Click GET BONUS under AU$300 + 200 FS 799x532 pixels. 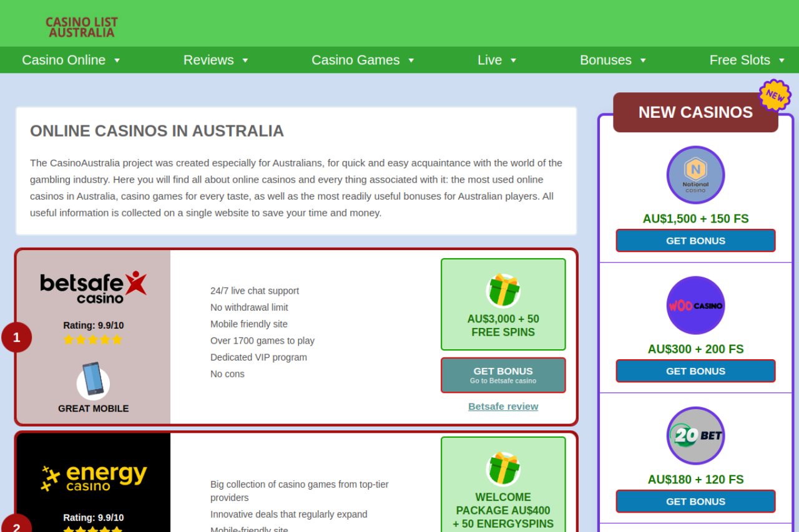pyautogui.click(x=695, y=370)
